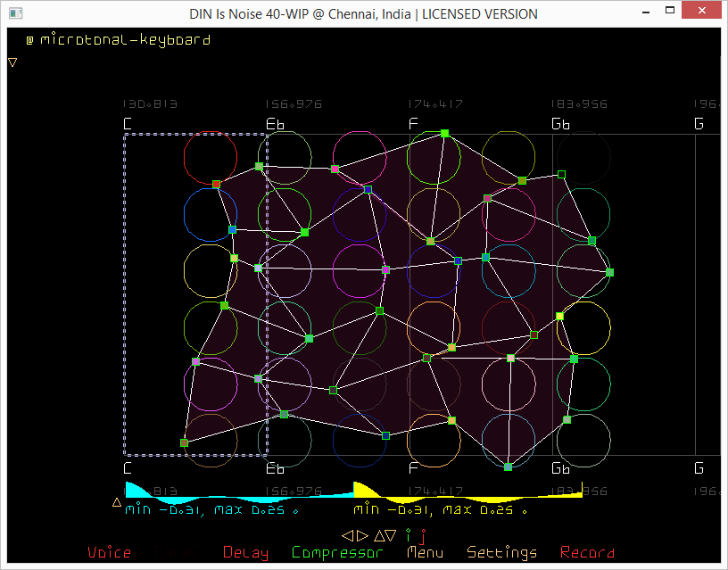Image resolution: width=728 pixels, height=570 pixels.
Task: Expand the yellow down-triangle below the instrument name
Action: click(12, 62)
